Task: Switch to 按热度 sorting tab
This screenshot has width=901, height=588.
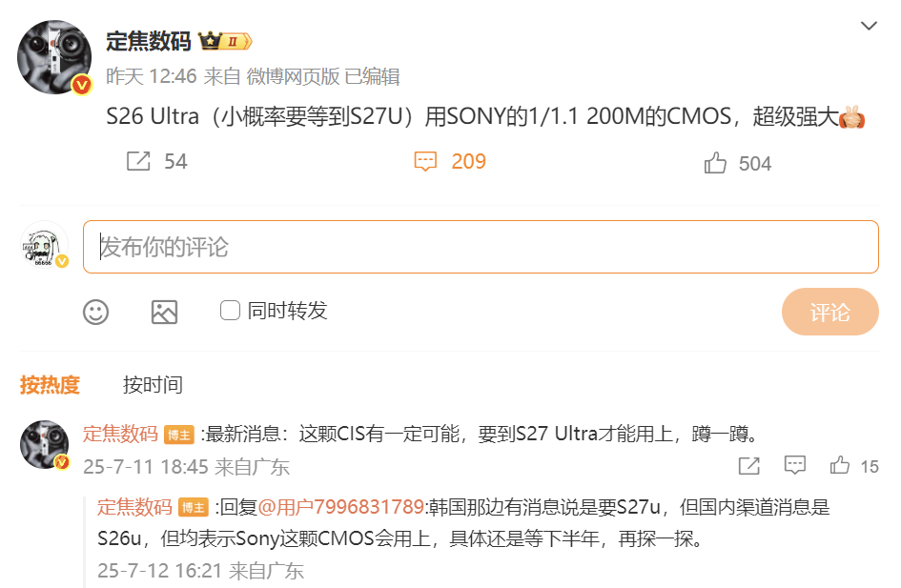Action: coord(50,385)
